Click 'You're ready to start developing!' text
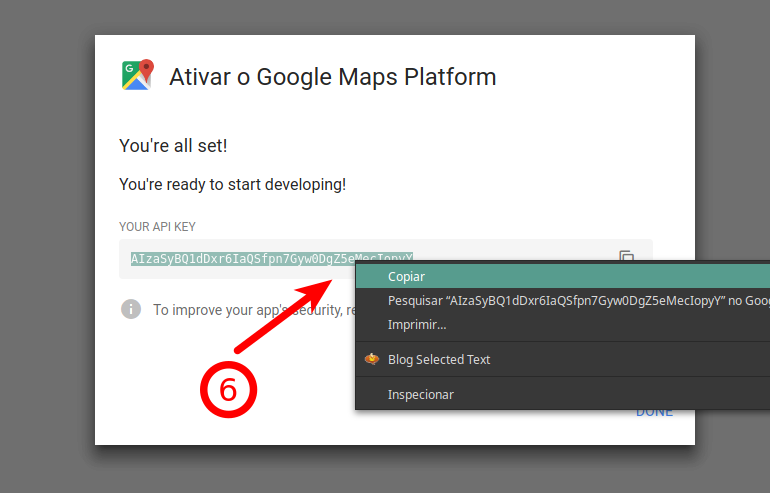 233,185
